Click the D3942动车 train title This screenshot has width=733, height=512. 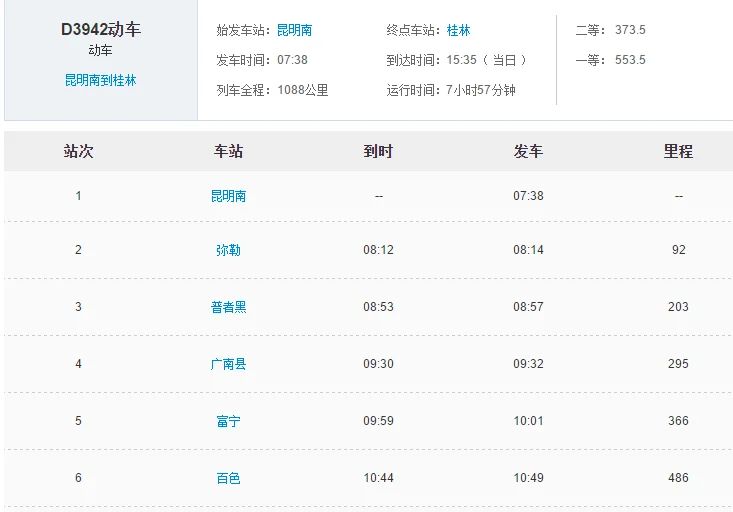101,29
